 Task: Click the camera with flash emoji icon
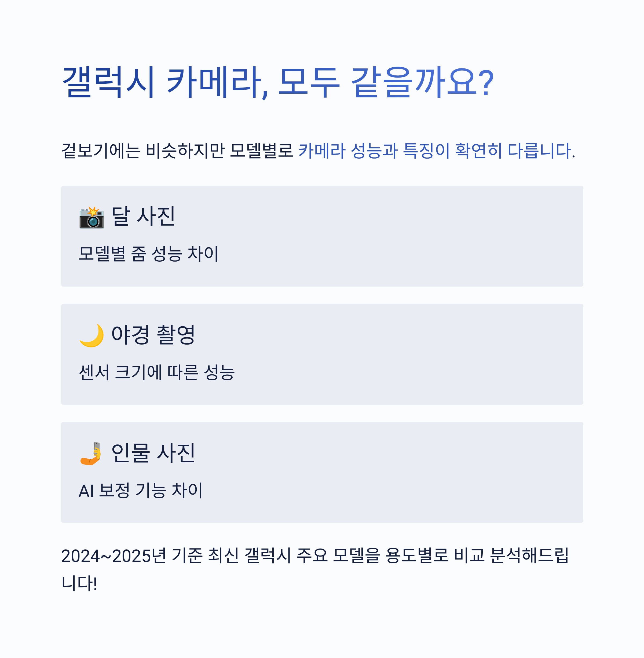coord(91,217)
